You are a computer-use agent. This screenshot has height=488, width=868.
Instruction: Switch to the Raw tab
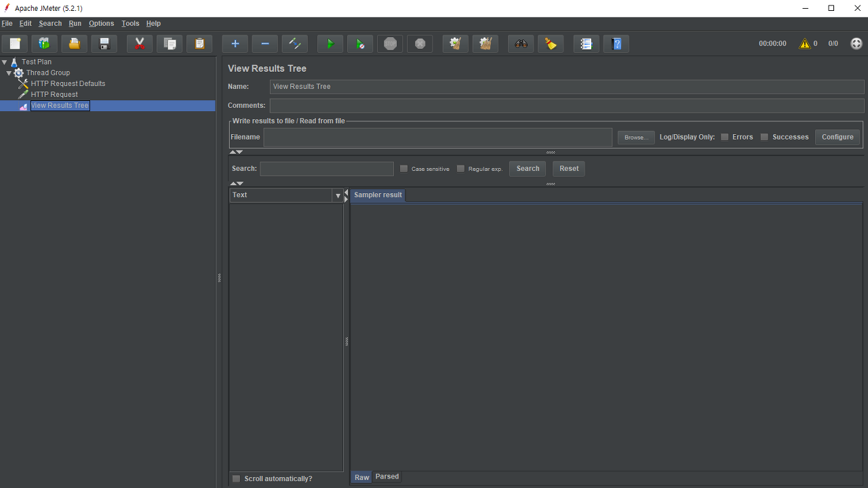[x=361, y=477]
